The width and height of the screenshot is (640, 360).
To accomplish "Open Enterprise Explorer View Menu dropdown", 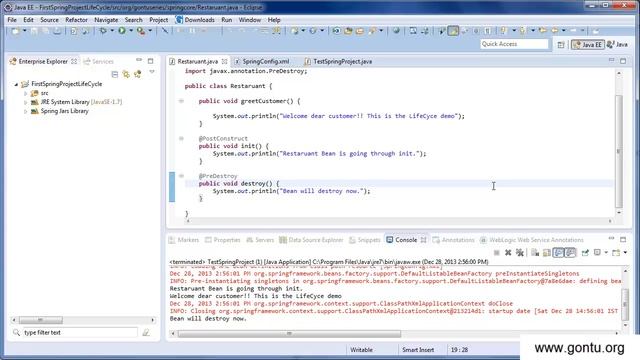I will tap(152, 72).
